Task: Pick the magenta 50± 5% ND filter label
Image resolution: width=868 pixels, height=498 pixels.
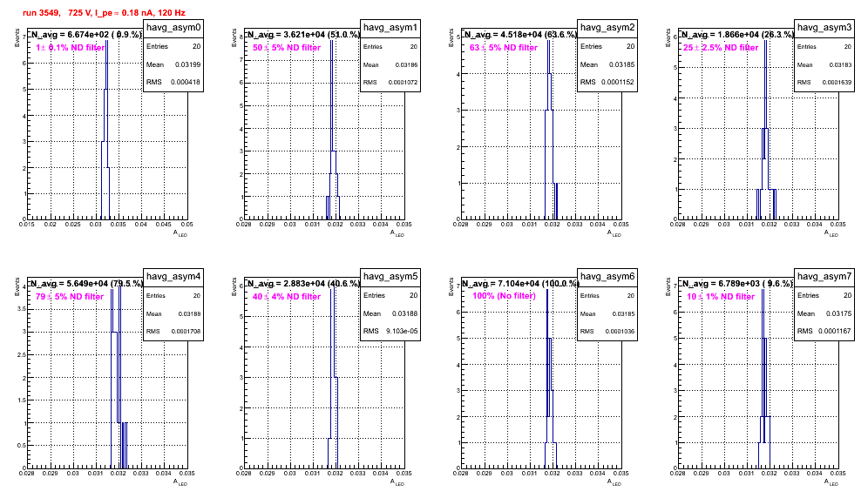Action: coord(287,48)
